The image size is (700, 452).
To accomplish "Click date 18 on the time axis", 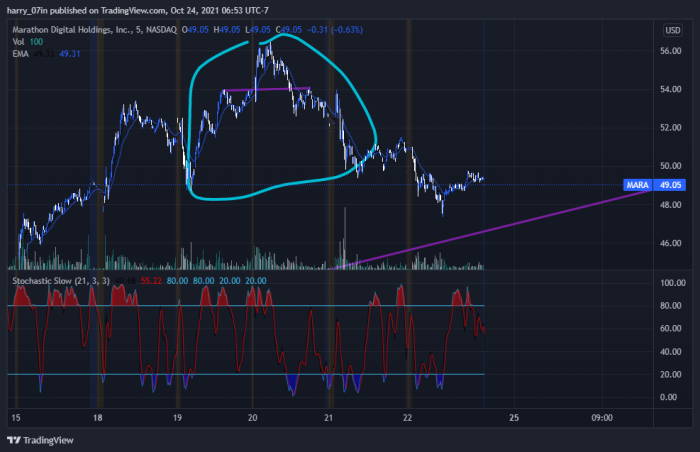I will [x=97, y=418].
